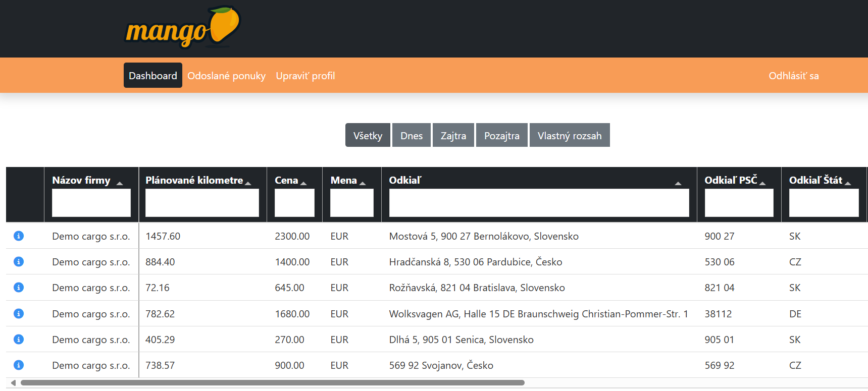Image resolution: width=868 pixels, height=391 pixels.
Task: Click Odhlásiť sa link
Action: pos(793,76)
